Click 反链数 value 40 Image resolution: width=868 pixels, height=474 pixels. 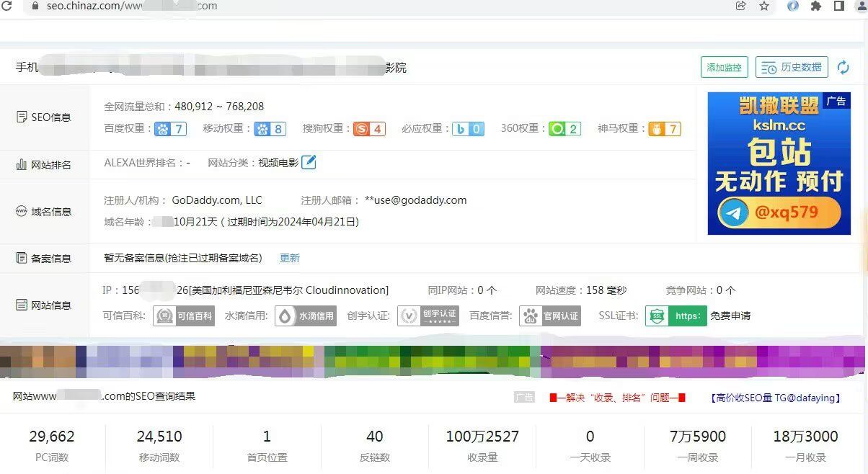tap(375, 437)
